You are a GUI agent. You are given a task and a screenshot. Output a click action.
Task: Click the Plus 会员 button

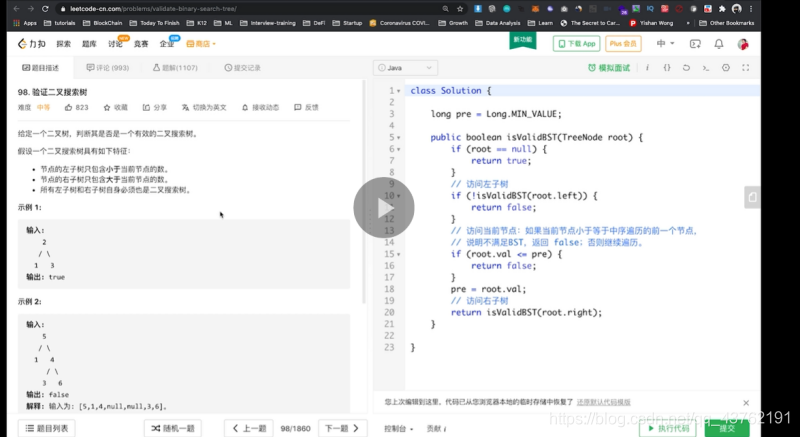623,44
